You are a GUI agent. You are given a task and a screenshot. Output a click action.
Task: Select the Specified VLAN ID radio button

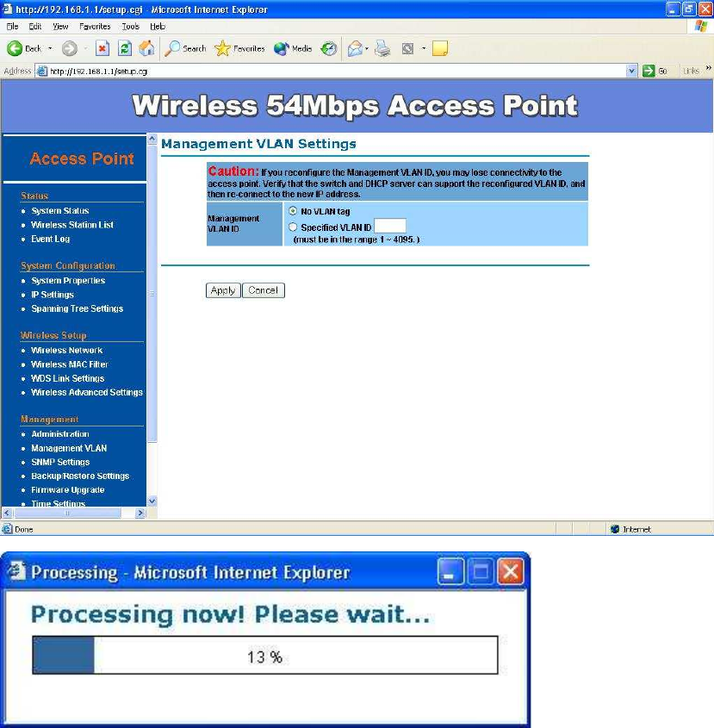[293, 227]
